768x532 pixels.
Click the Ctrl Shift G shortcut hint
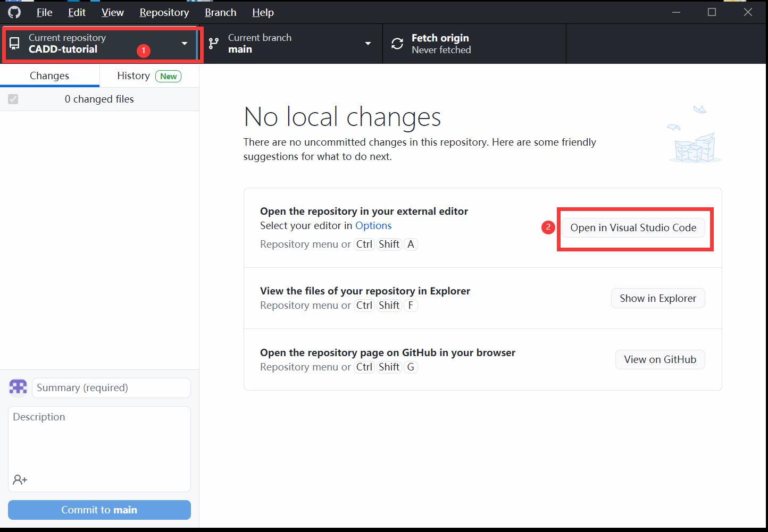pyautogui.click(x=386, y=367)
